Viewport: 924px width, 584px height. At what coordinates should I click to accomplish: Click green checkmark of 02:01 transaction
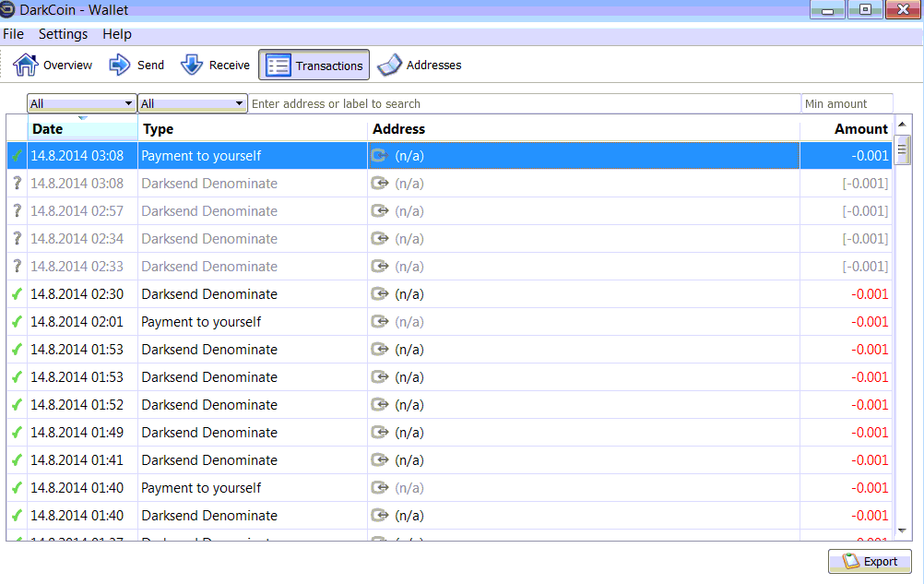(x=18, y=322)
